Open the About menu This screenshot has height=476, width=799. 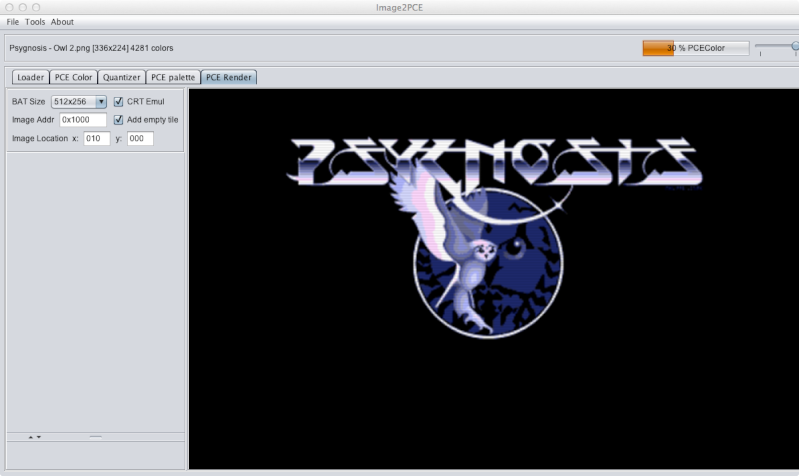pyautogui.click(x=62, y=22)
